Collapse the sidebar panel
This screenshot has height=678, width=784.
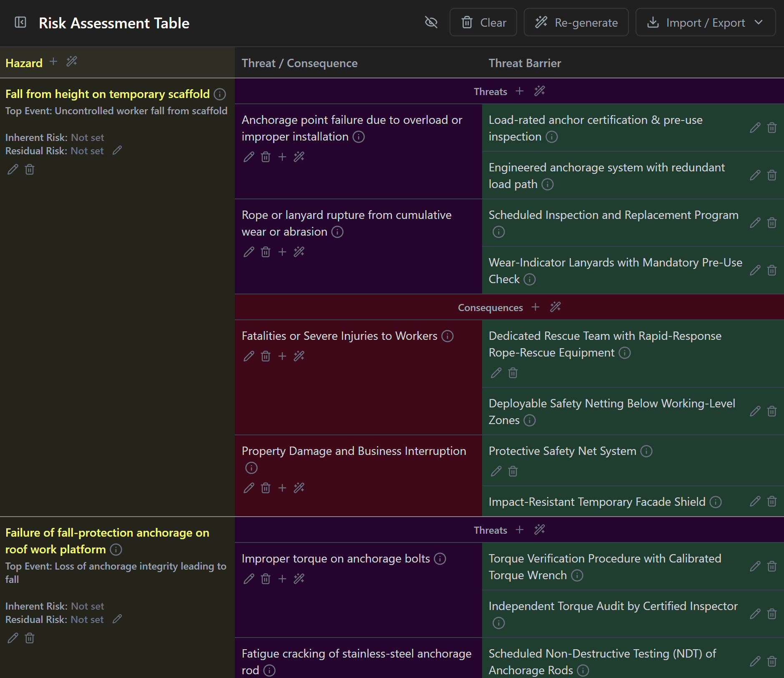tap(20, 23)
